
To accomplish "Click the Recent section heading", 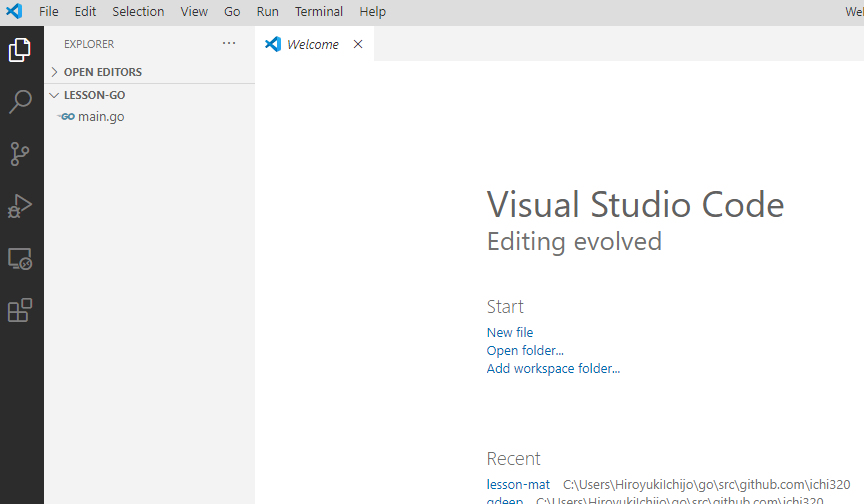I will (x=513, y=459).
